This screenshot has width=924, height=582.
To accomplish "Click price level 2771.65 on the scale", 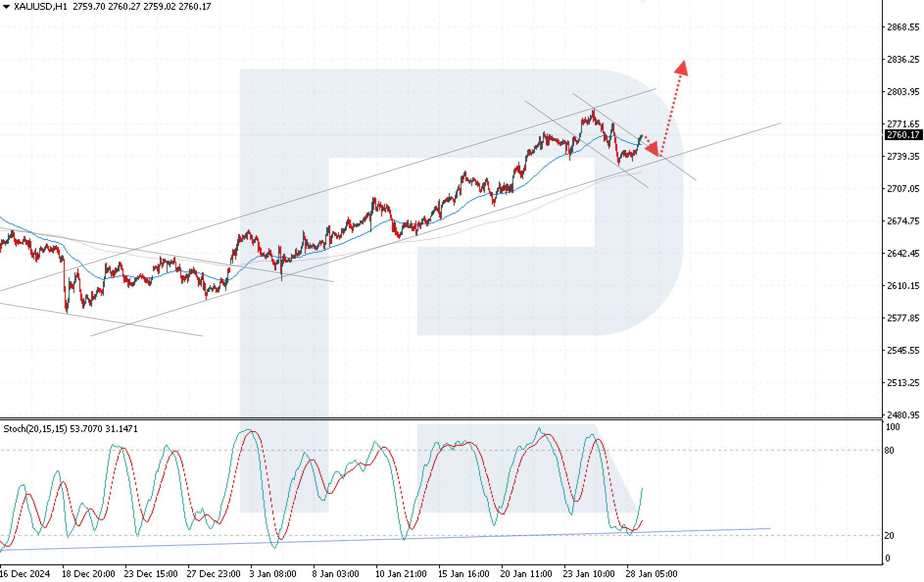I will tap(903, 124).
